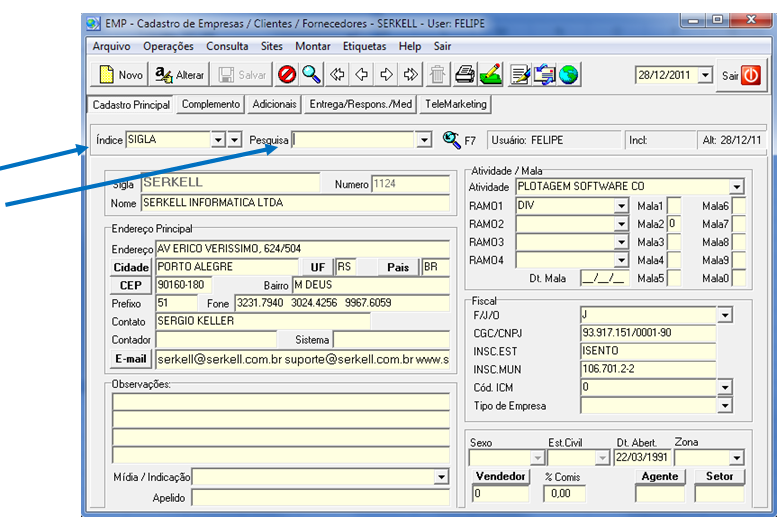Go to next record with right arrow
Viewport: 782px width, 521px height.
(386, 75)
